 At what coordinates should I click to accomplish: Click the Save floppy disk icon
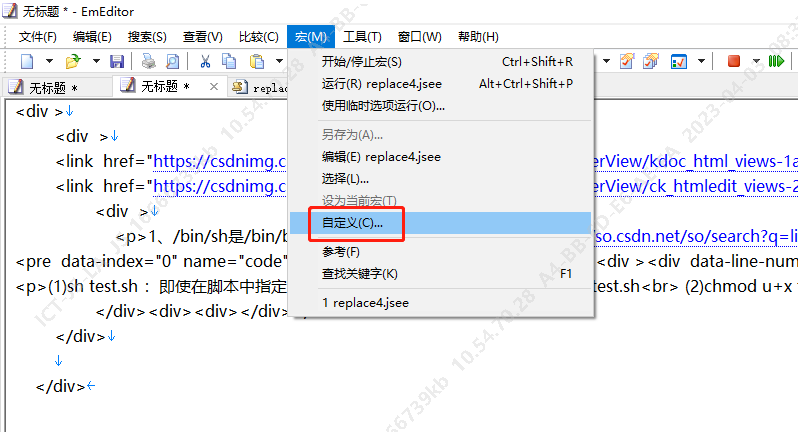click(117, 62)
